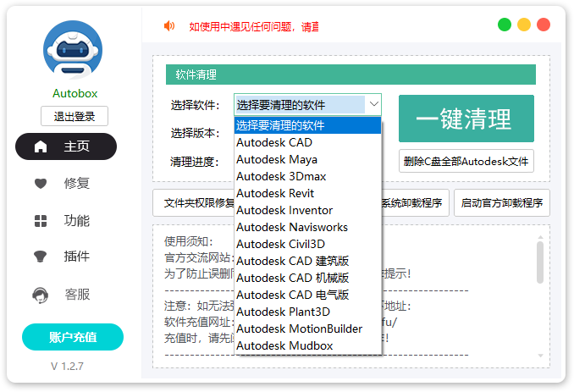Choose Autodesk CAD 电气版 option
Image resolution: width=574 pixels, height=392 pixels.
[307, 295]
